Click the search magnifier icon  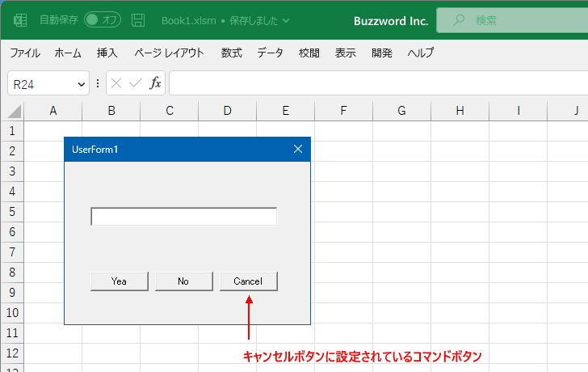pyautogui.click(x=459, y=20)
